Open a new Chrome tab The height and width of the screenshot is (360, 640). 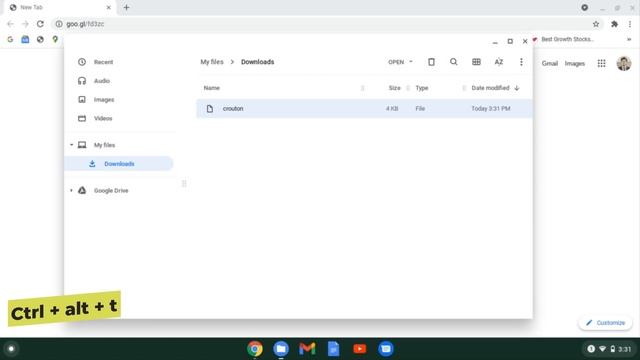tap(127, 7)
